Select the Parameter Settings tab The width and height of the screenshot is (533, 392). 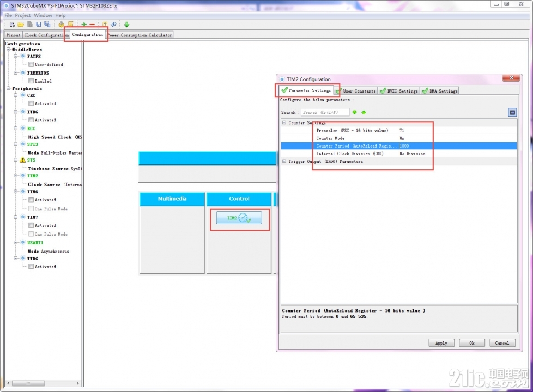[x=306, y=90]
